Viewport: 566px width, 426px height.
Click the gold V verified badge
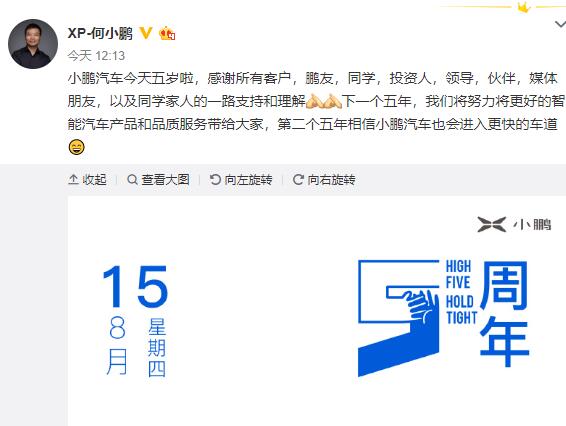point(146,33)
